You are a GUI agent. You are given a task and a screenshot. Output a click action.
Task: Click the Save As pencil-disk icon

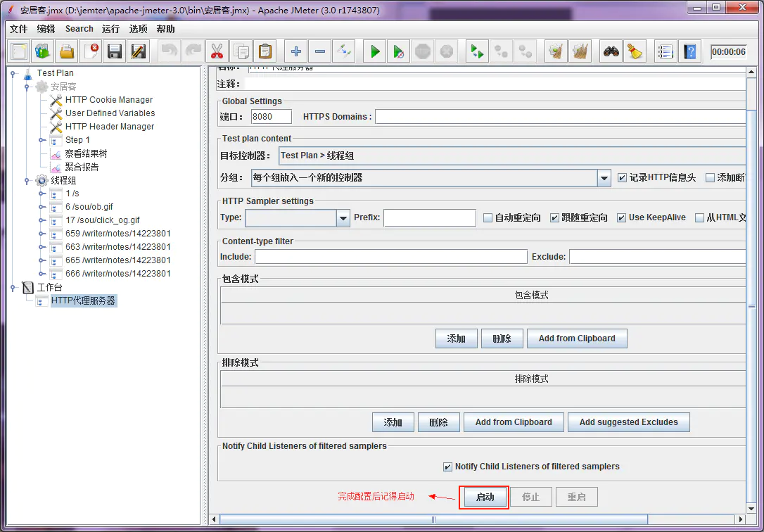(138, 51)
